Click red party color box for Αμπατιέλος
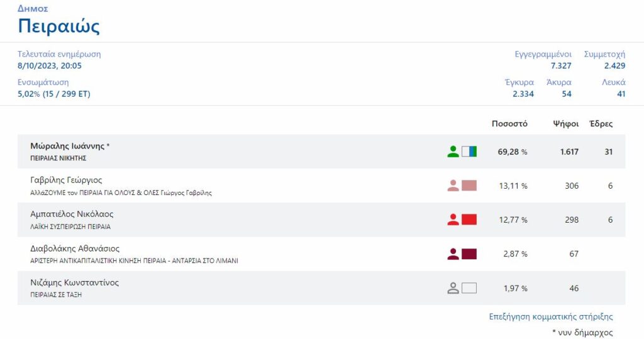Image resolution: width=644 pixels, height=339 pixels. point(469,220)
